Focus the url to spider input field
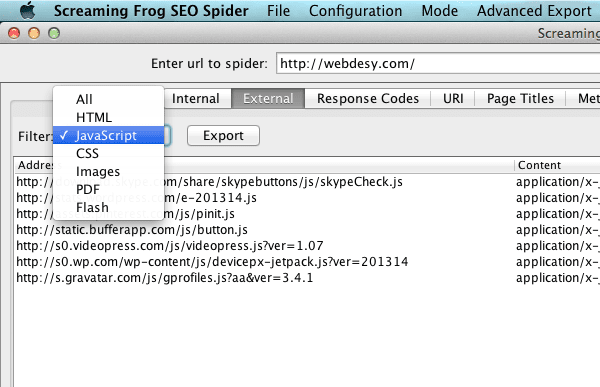 pos(438,63)
